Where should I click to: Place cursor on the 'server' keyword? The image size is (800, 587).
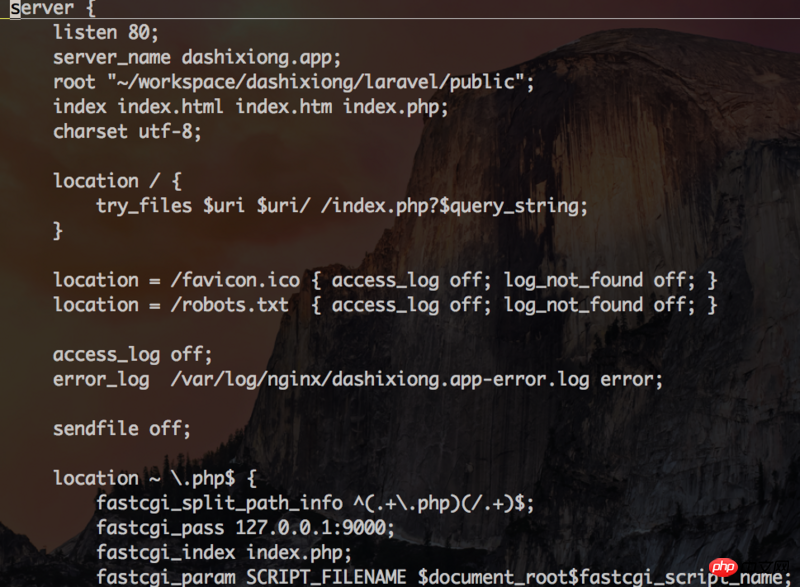tap(42, 8)
